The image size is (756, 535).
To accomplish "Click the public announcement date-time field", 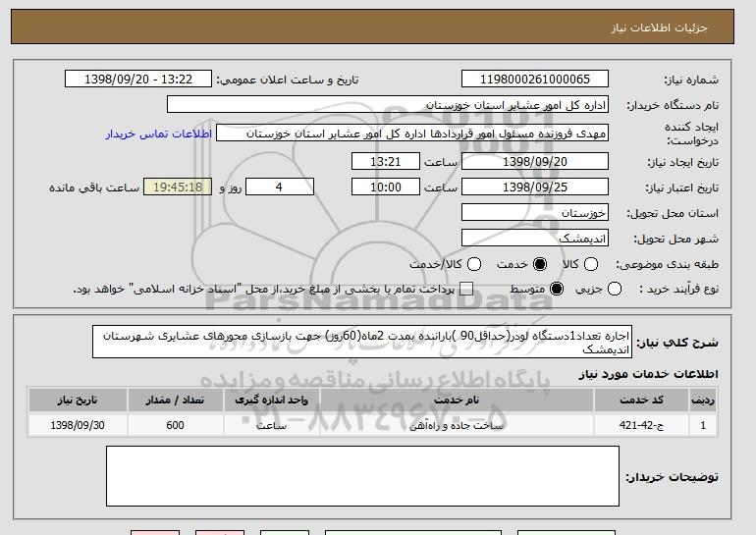I will tap(138, 80).
